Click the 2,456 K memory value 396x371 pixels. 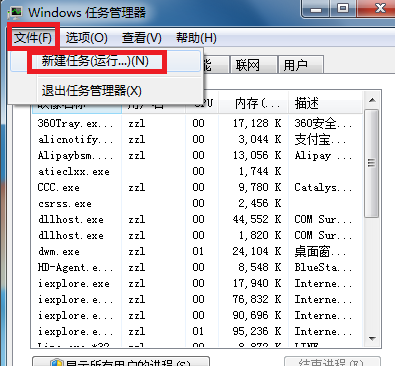coord(260,203)
